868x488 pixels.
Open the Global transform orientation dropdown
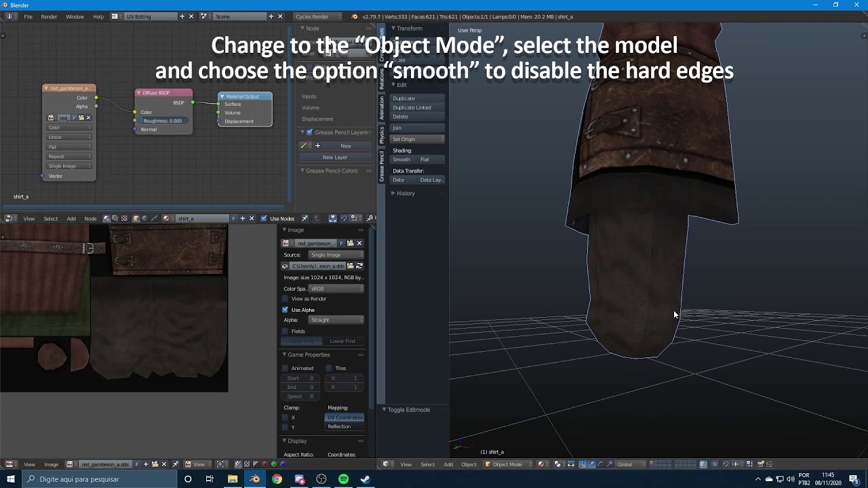(629, 464)
